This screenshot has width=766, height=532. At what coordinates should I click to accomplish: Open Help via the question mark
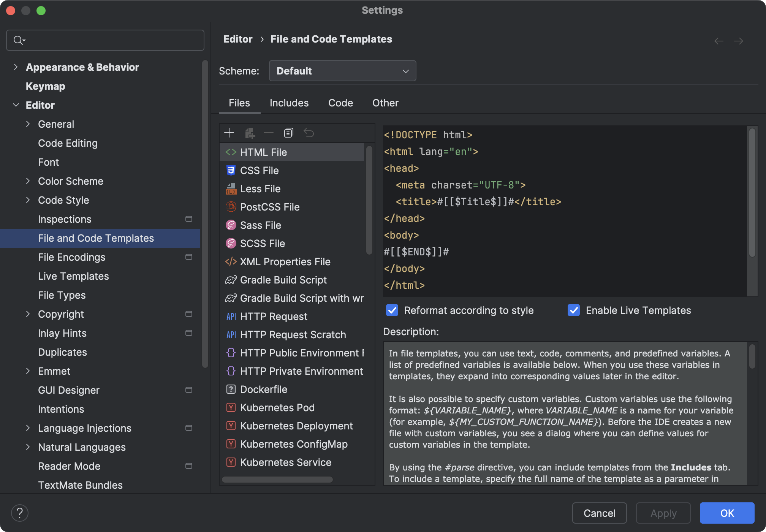[x=20, y=513]
